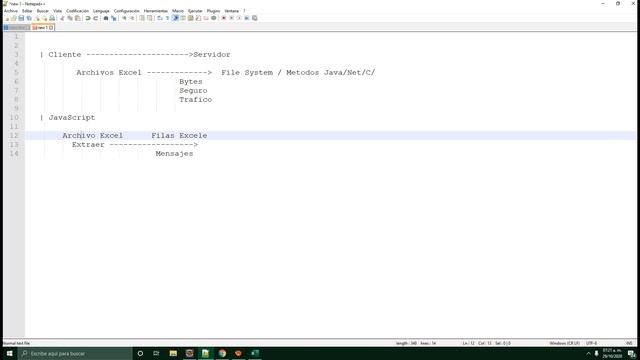
Task: Click the UTF-8 encoding status field
Action: point(591,343)
